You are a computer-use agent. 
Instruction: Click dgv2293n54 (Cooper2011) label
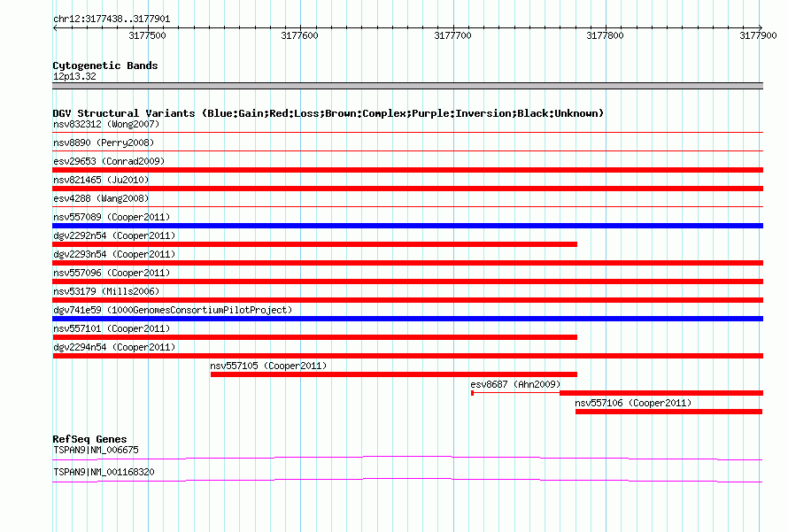114,254
